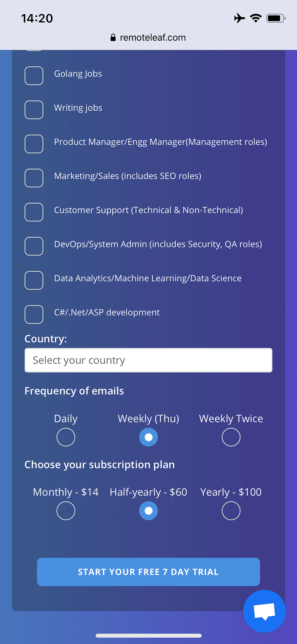Screen dimensions: 297x644
Task: Check C#/.Net/ASP development checkbox
Action: click(x=34, y=314)
